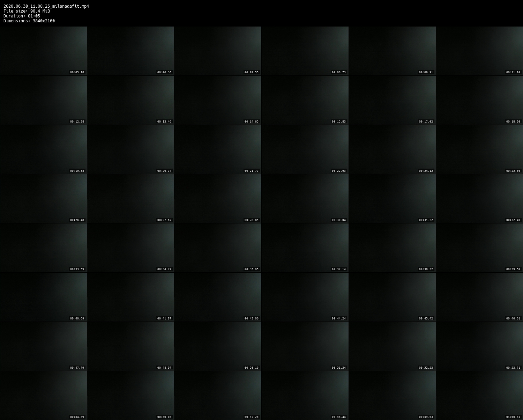Select the 'Duration: 01:05' line

[x=22, y=16]
